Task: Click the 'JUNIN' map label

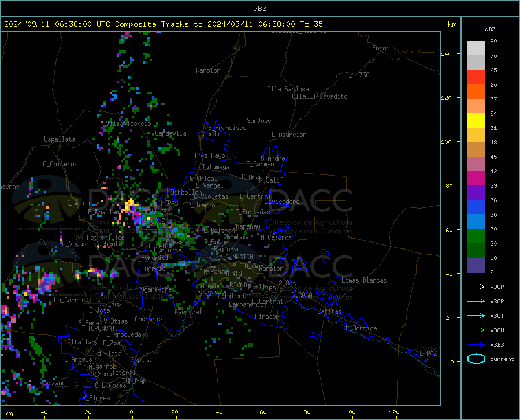Action: click(233, 274)
